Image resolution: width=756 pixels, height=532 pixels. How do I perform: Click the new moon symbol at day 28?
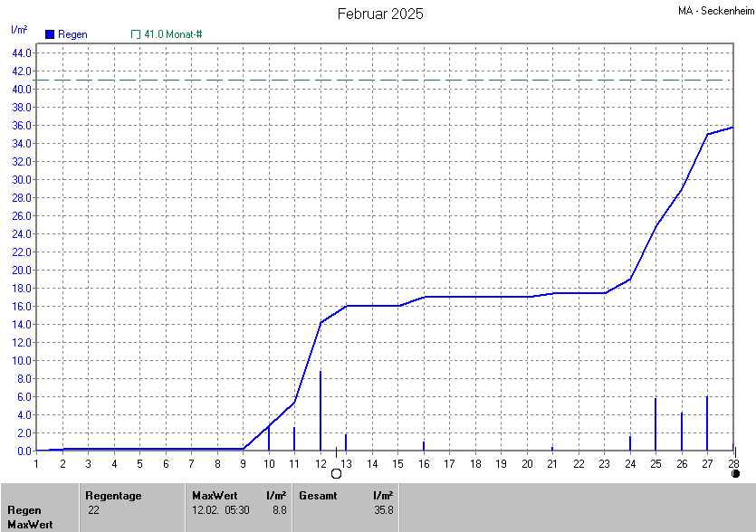[x=735, y=473]
